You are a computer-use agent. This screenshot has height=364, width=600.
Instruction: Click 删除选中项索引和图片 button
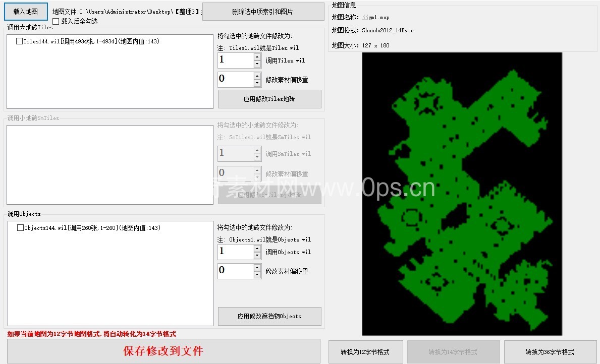(x=262, y=12)
